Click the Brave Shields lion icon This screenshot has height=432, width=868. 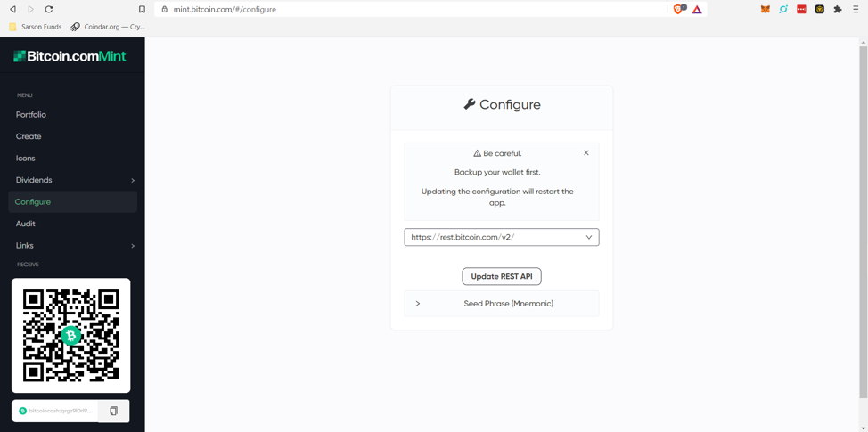click(679, 10)
